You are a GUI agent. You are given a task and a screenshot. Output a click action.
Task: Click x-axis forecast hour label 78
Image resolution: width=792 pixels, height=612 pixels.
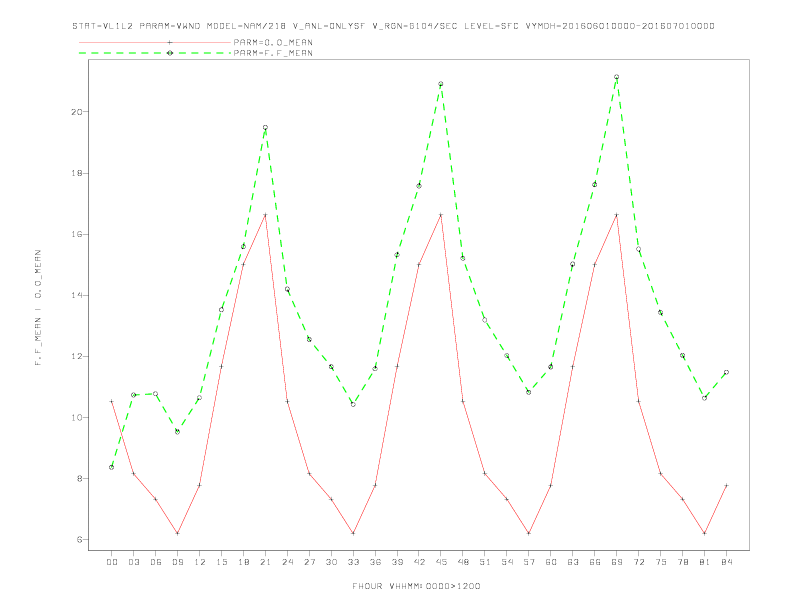tap(682, 562)
